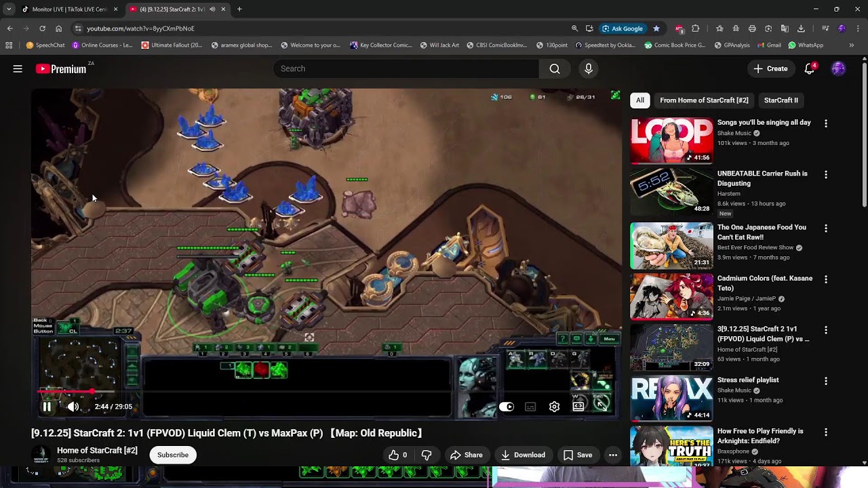This screenshot has height=488, width=868.
Task: Expand hidden bookmarks chevron
Action: (x=851, y=45)
